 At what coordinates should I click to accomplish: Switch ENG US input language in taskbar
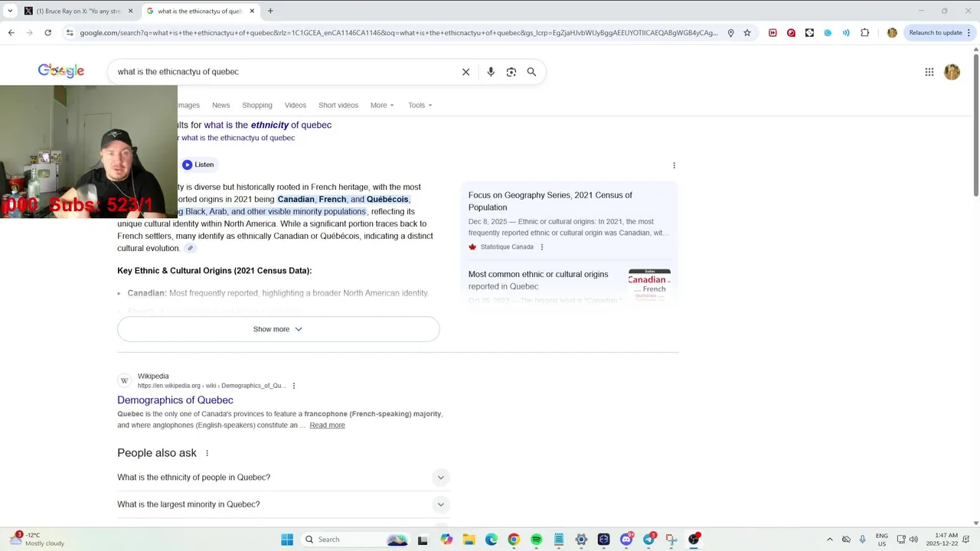pos(881,540)
